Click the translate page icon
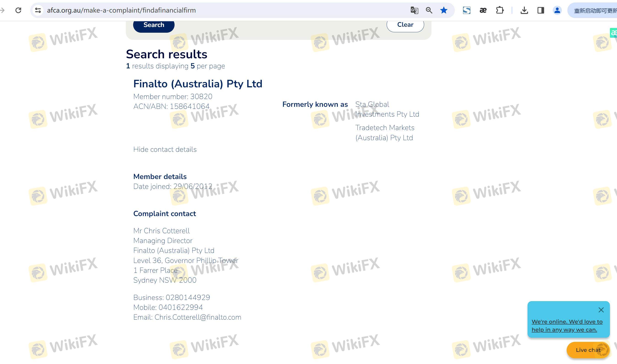The image size is (617, 364). point(414,10)
